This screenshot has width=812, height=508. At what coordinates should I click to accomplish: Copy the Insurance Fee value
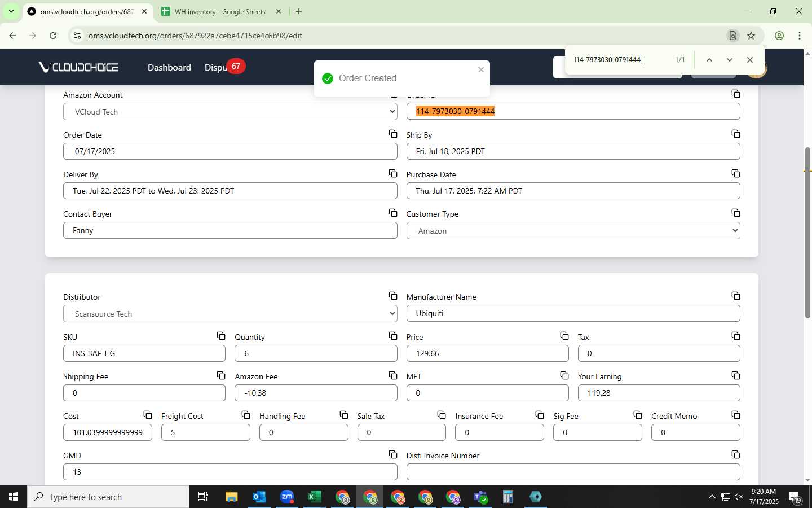coord(540,415)
